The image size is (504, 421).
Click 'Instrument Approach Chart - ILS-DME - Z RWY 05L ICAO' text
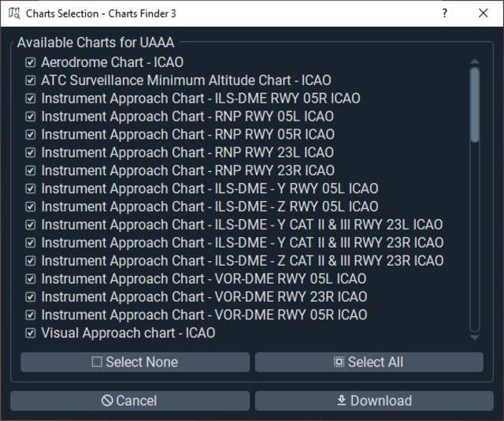pos(209,207)
